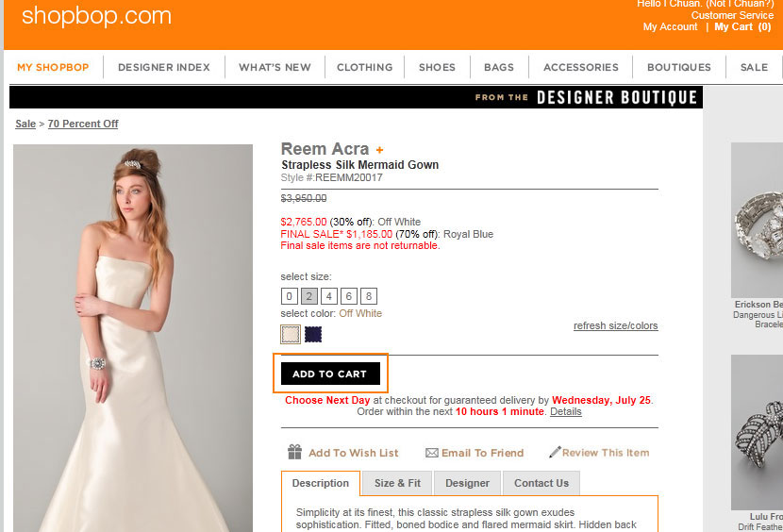This screenshot has width=783, height=532.
Task: Go to the 70 Percent Off breadcrumb
Action: (83, 124)
